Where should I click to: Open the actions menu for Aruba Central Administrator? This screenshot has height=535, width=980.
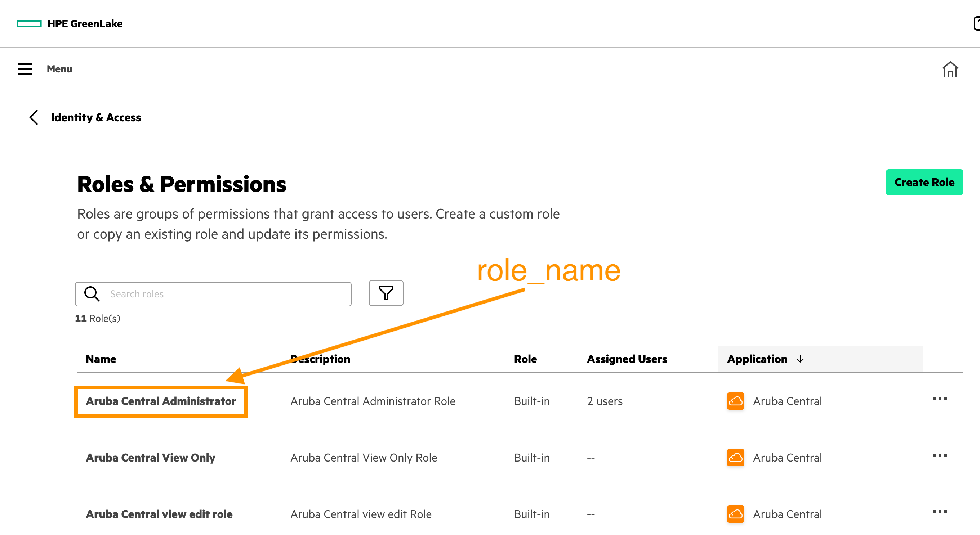[940, 399]
